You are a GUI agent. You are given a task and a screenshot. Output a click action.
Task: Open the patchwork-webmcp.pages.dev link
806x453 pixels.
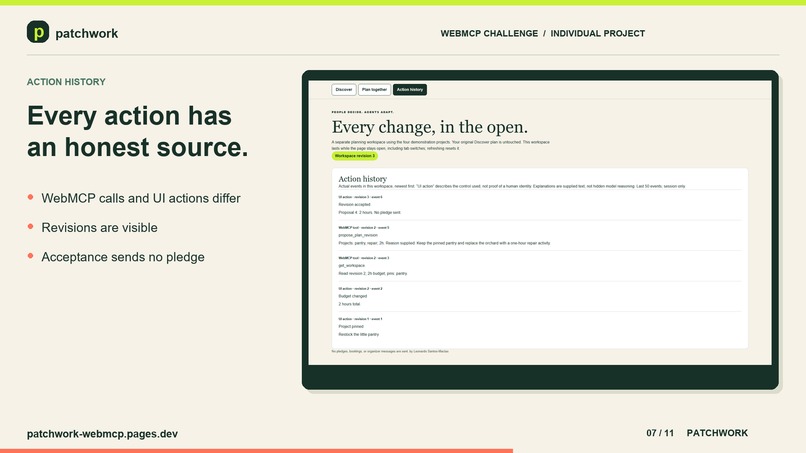[102, 433]
